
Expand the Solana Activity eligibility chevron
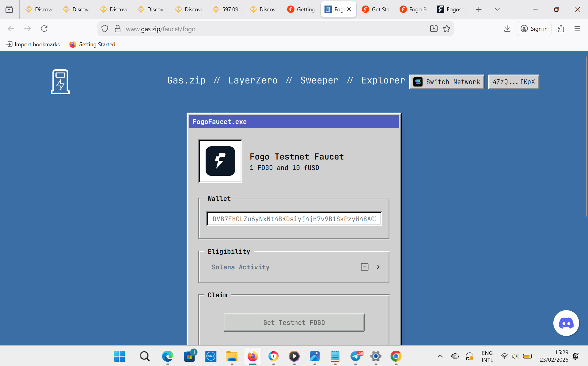point(378,267)
